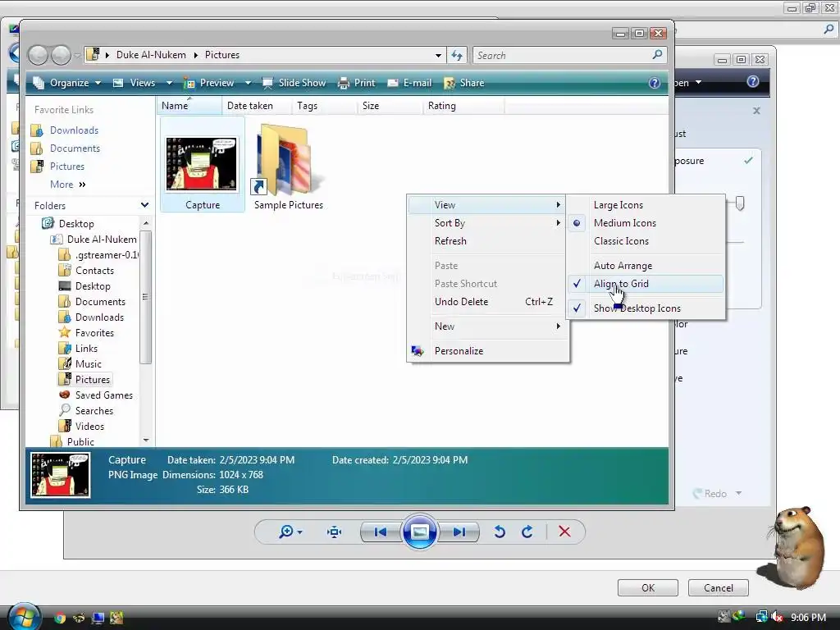
Task: Click Duke Al-Nukem in address breadcrumb
Action: coord(151,55)
